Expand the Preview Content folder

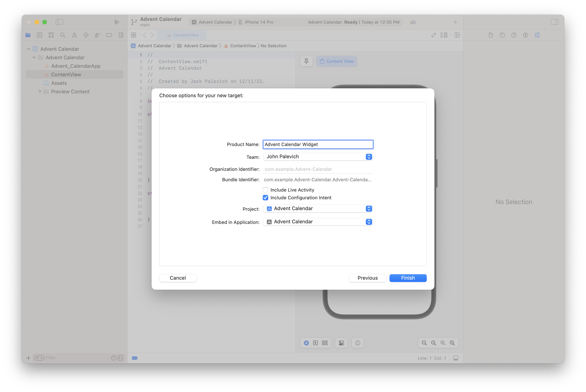pyautogui.click(x=40, y=91)
